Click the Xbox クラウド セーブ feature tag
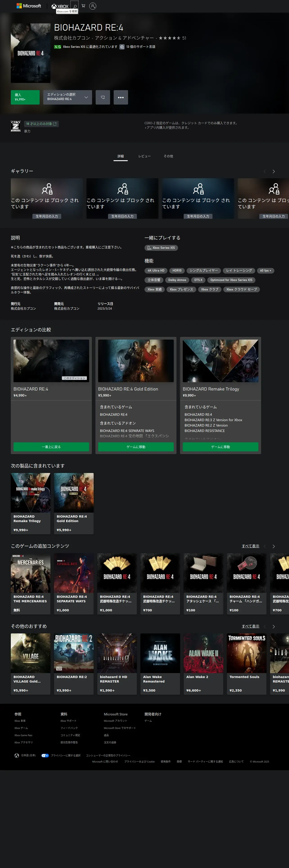The width and height of the screenshot is (289, 868). tap(242, 289)
